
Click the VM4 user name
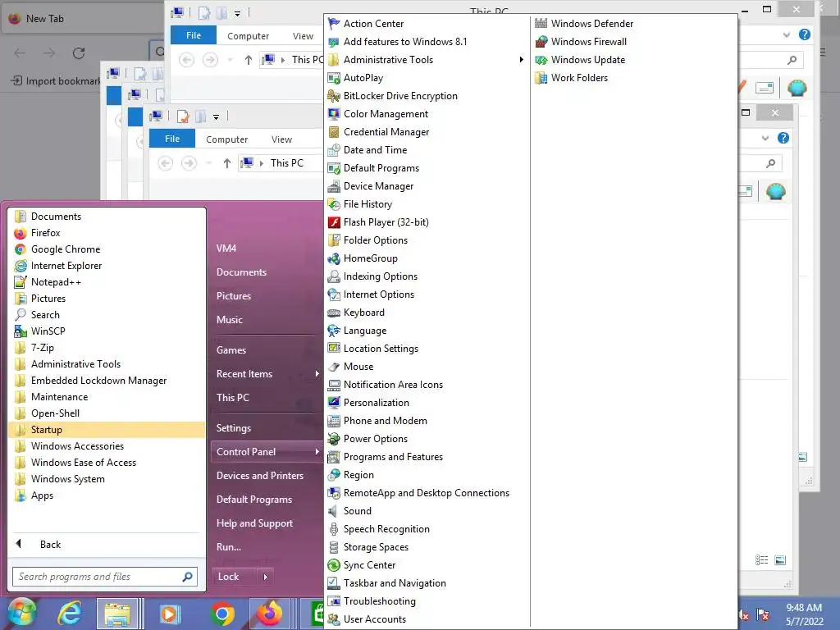(x=226, y=249)
